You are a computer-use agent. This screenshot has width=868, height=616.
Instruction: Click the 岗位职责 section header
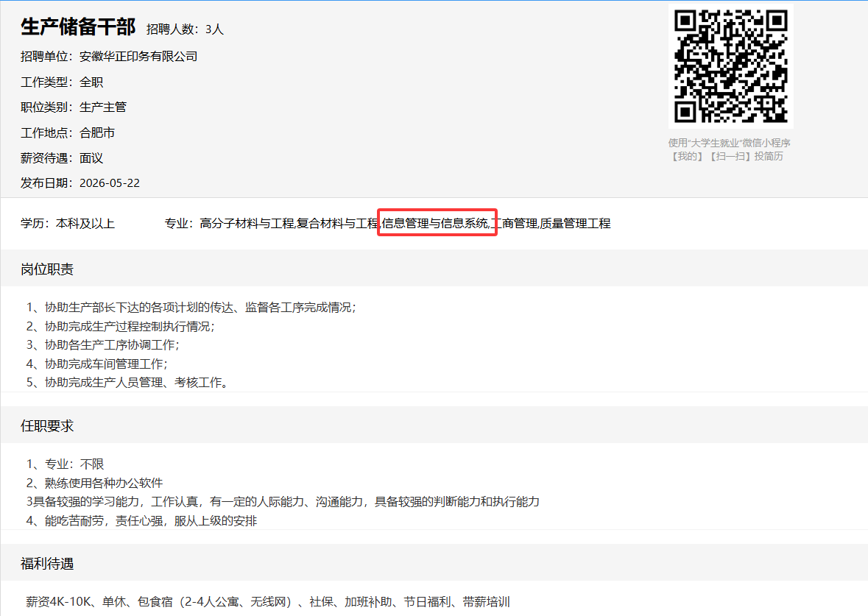click(47, 269)
